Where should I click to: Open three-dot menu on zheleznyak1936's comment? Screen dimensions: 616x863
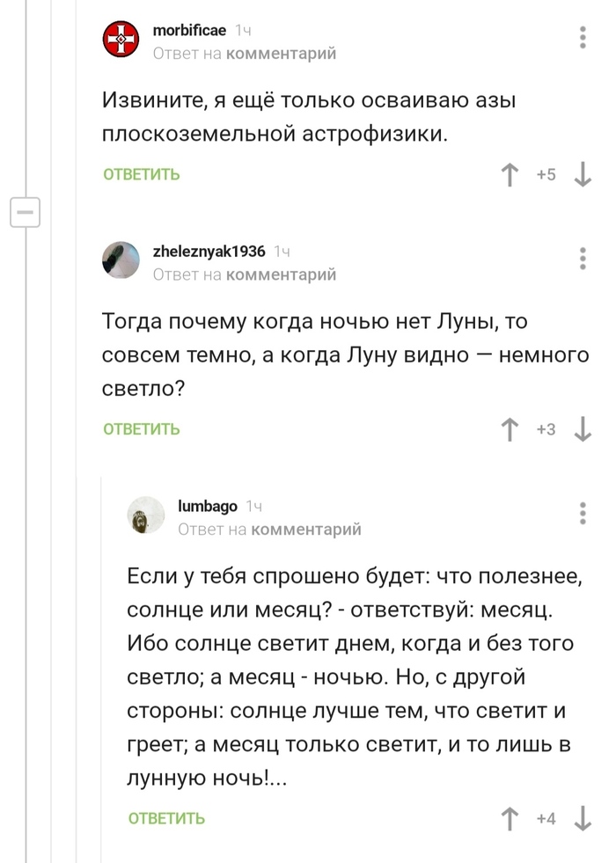click(583, 258)
